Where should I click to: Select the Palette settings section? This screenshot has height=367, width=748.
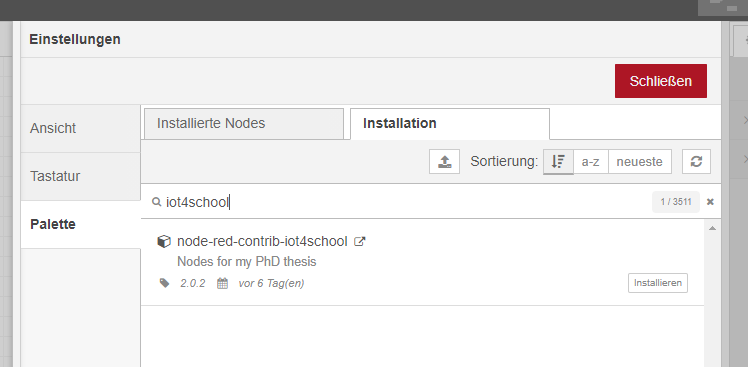[x=81, y=224]
